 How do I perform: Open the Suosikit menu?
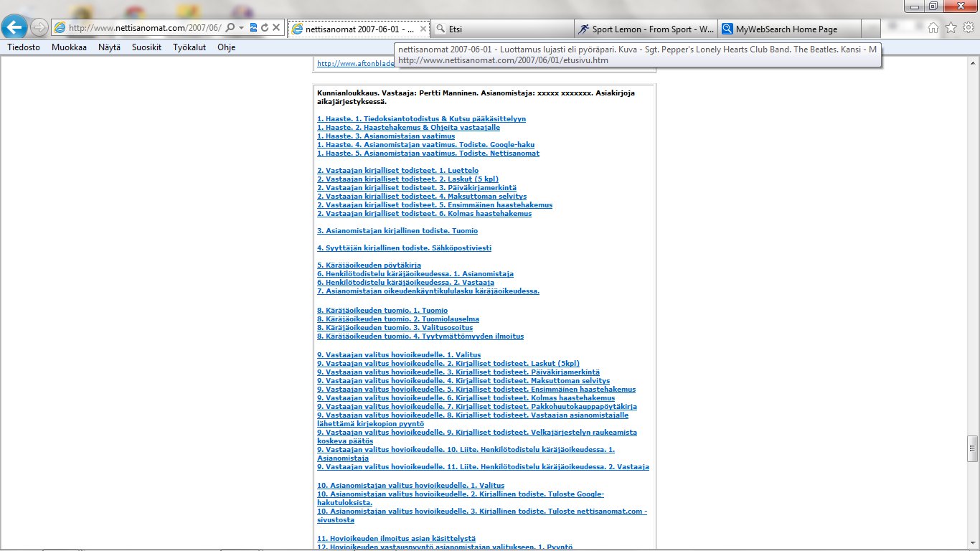click(x=146, y=47)
